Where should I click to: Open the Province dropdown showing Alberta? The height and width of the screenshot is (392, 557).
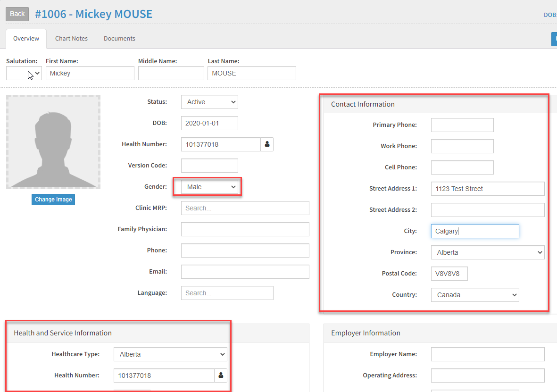click(488, 252)
